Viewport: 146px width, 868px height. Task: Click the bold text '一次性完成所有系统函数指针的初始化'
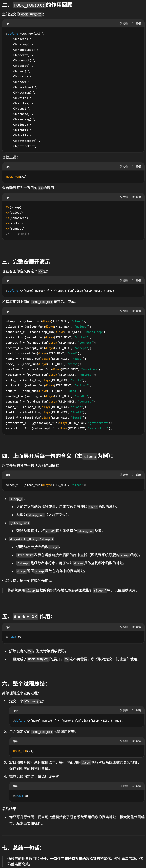coord(80,859)
